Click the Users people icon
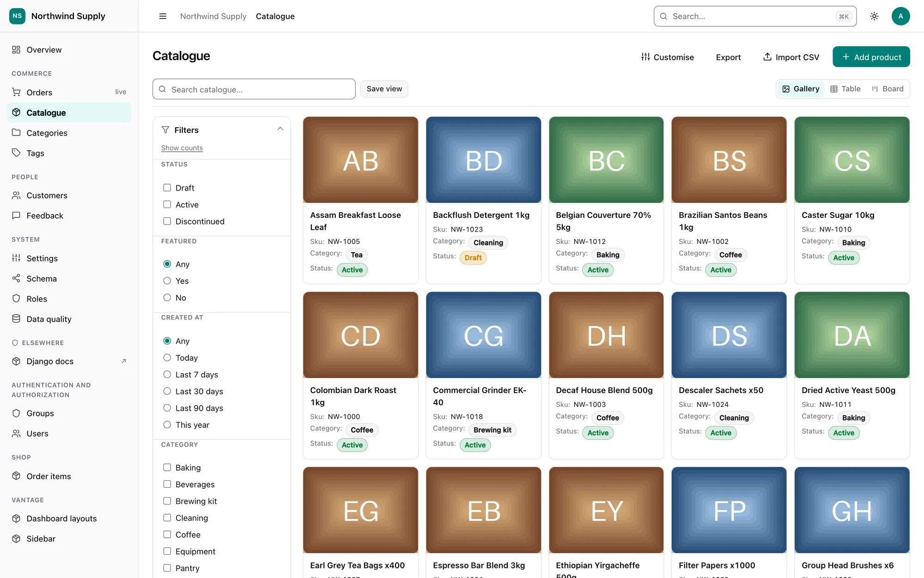 16,433
